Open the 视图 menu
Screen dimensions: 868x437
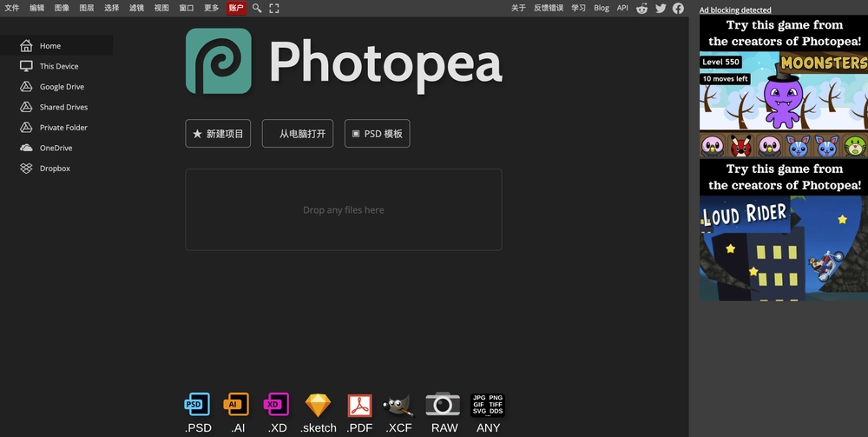tap(161, 8)
